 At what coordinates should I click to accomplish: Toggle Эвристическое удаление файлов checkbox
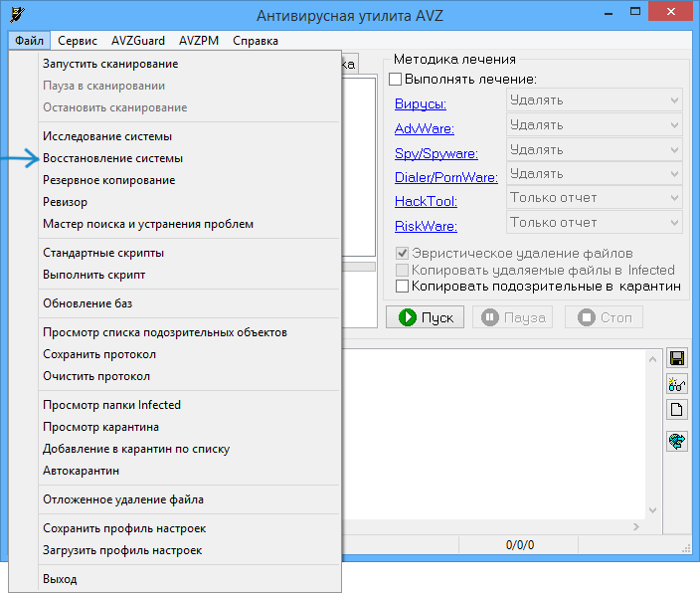point(403,254)
